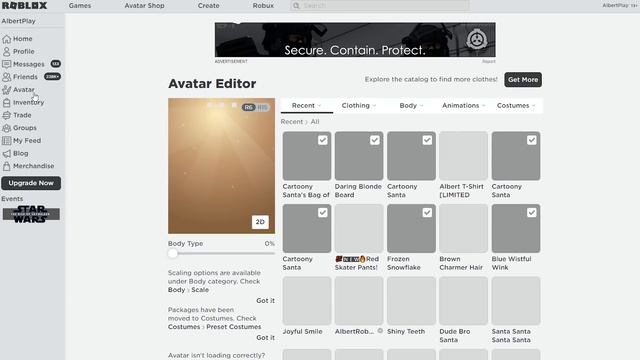Toggle Daring Blonde Beard item checkbox

[375, 140]
